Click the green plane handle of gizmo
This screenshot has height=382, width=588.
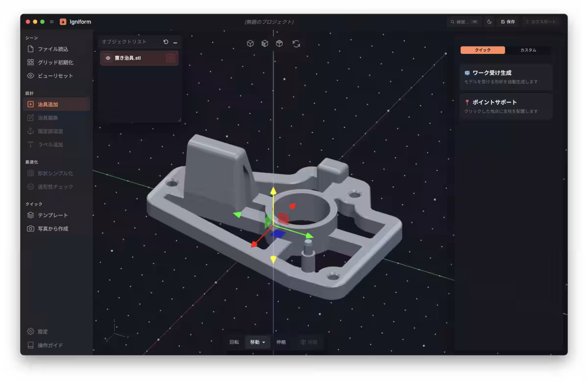pyautogui.click(x=268, y=221)
